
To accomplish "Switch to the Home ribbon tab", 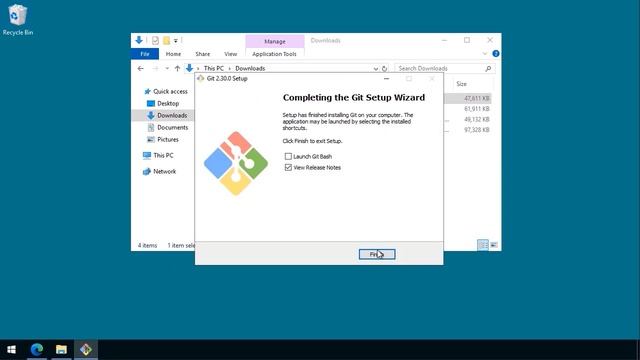I will point(173,54).
